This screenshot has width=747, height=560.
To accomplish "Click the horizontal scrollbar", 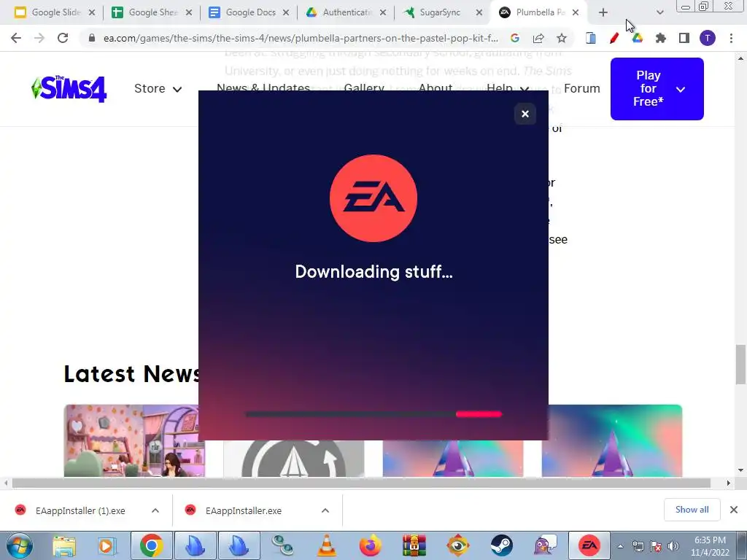I will [361, 483].
